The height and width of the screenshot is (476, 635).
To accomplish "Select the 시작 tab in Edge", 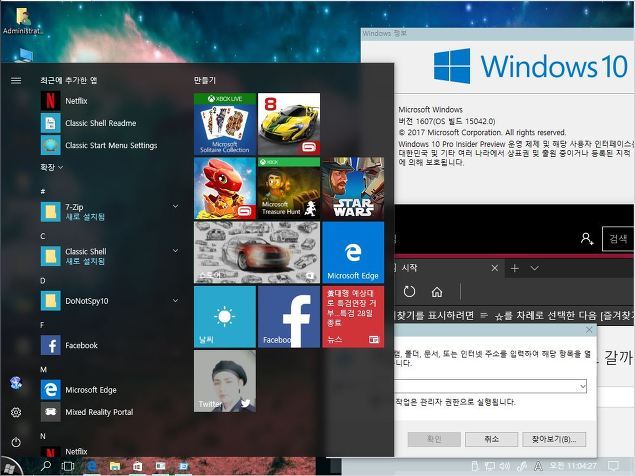I will (449, 268).
